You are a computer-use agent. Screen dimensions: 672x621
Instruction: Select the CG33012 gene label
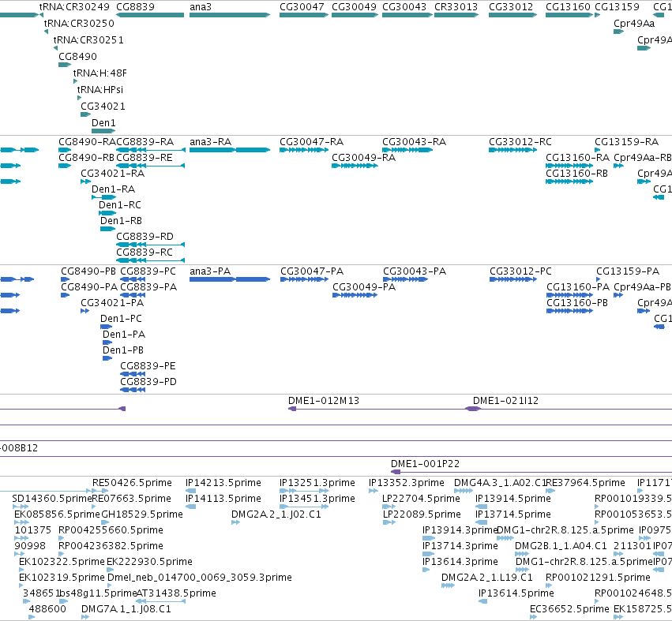click(511, 7)
